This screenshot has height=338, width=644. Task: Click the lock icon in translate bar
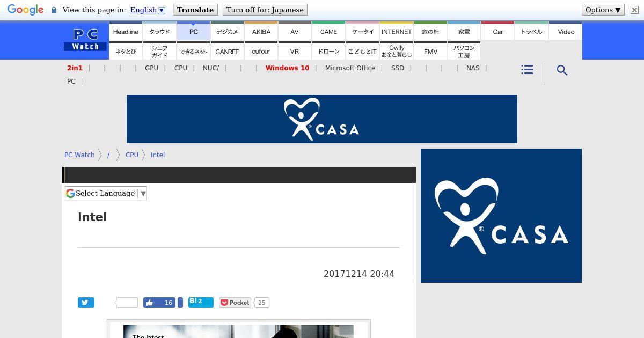click(54, 10)
